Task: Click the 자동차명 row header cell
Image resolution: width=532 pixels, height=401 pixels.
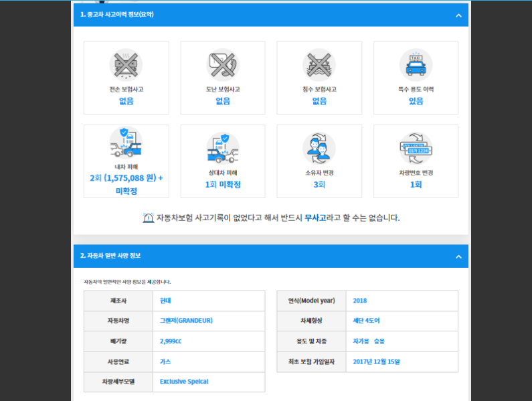Action: coord(118,321)
